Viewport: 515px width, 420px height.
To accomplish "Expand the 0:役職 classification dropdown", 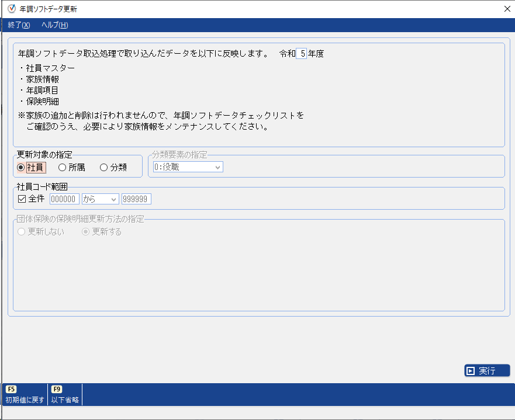I will pos(188,168).
